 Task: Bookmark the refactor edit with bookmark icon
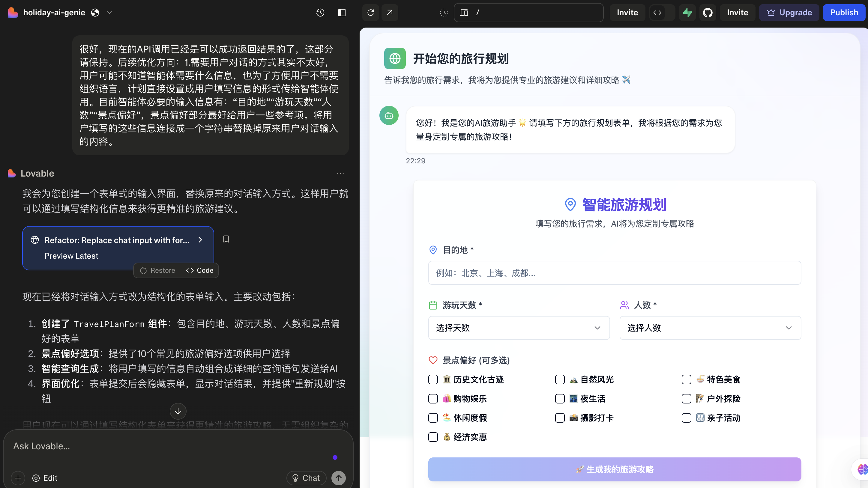pyautogui.click(x=226, y=239)
